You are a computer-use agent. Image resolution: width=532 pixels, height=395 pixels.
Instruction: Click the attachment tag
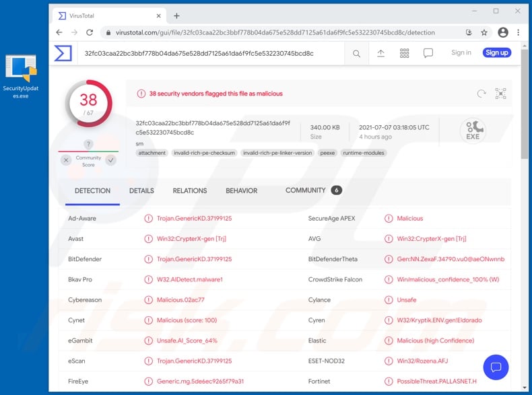pos(152,153)
